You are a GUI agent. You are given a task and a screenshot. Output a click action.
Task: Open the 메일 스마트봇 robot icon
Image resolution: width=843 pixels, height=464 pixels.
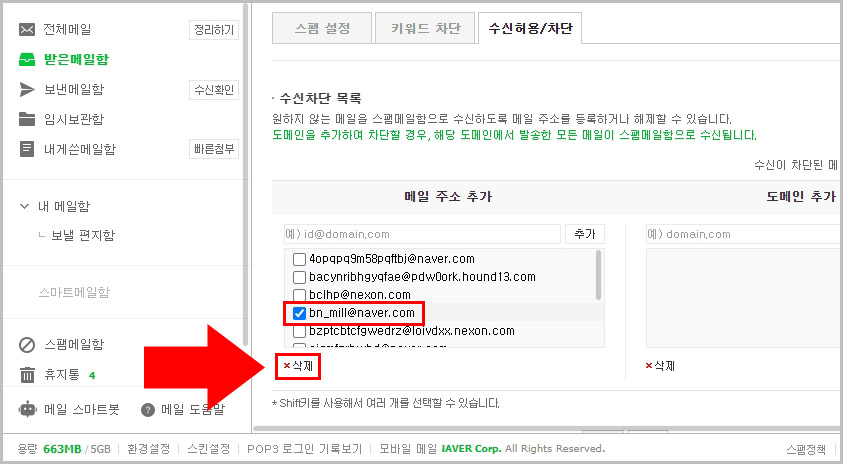tap(27, 409)
